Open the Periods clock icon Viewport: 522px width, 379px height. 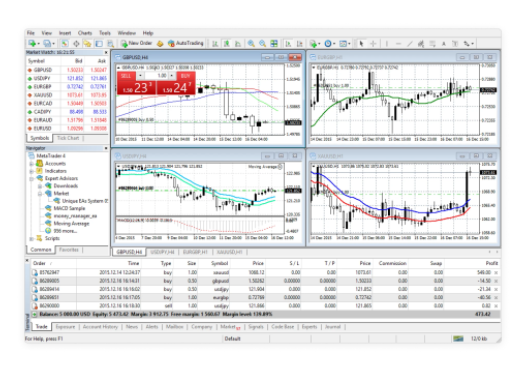[x=328, y=43]
